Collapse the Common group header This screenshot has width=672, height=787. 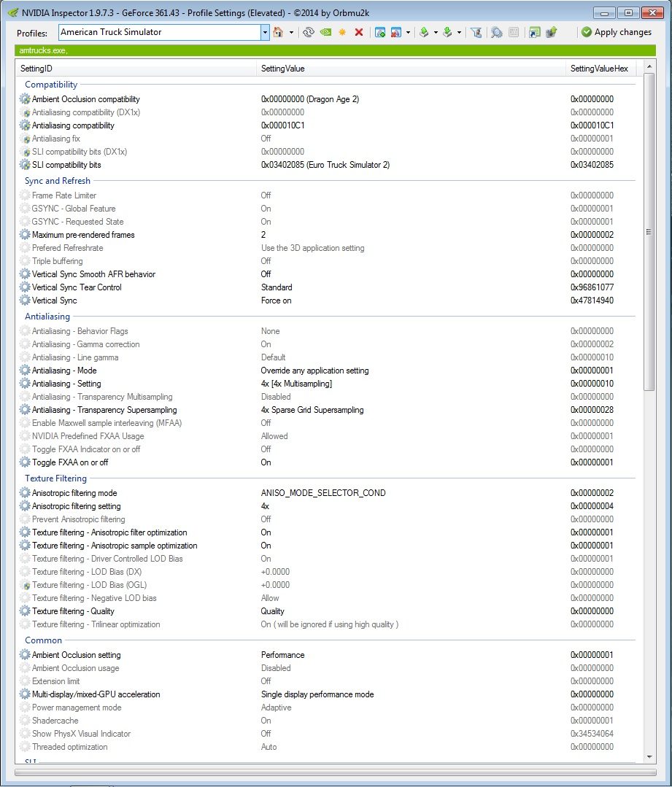(43, 640)
